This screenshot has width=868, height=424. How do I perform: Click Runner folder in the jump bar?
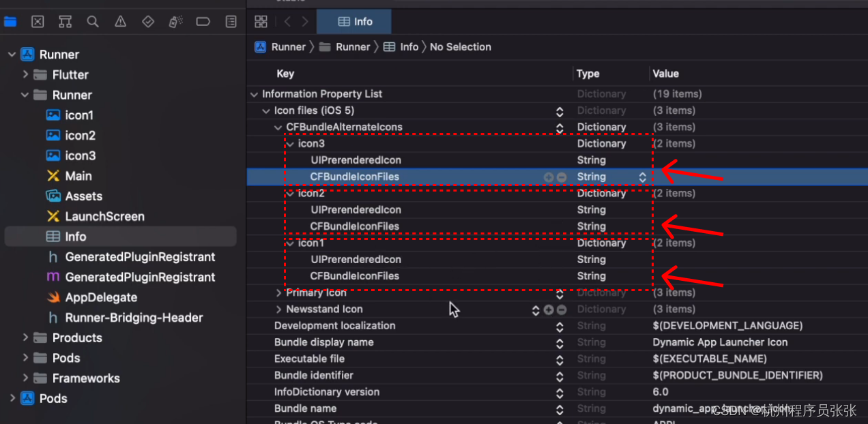click(345, 47)
